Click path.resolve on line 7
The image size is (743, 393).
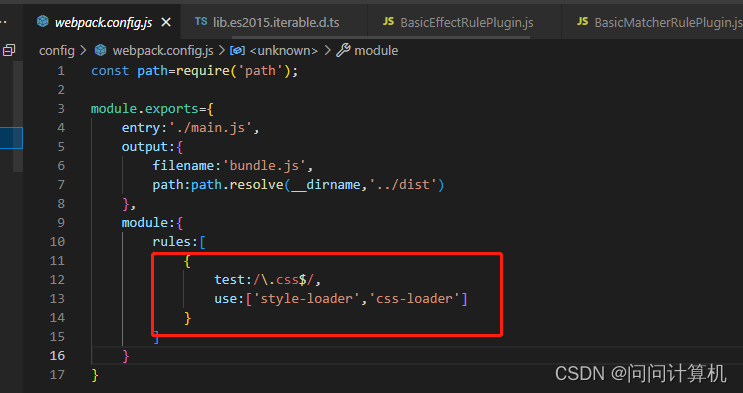pyautogui.click(x=237, y=184)
